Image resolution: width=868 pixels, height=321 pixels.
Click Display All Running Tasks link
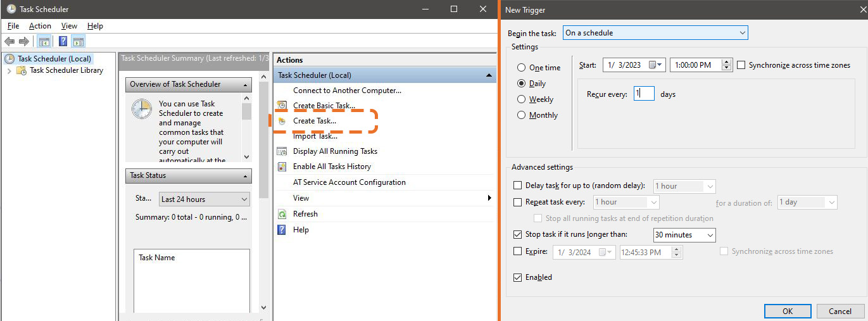(x=335, y=151)
